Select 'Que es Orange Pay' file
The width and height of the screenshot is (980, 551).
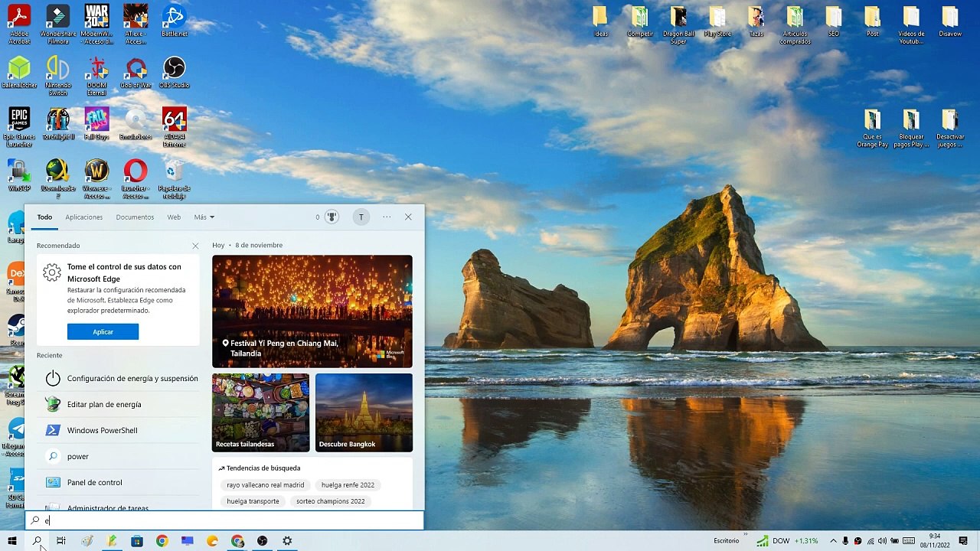click(872, 128)
